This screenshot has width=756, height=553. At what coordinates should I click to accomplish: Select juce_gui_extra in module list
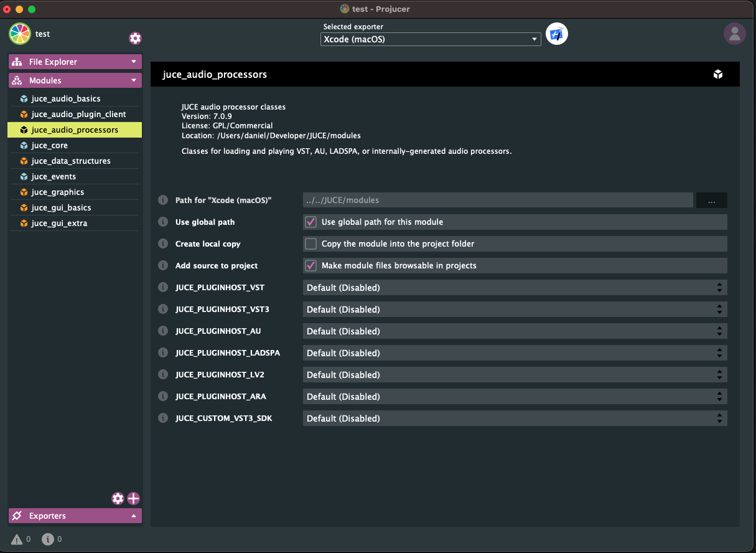tap(75, 223)
